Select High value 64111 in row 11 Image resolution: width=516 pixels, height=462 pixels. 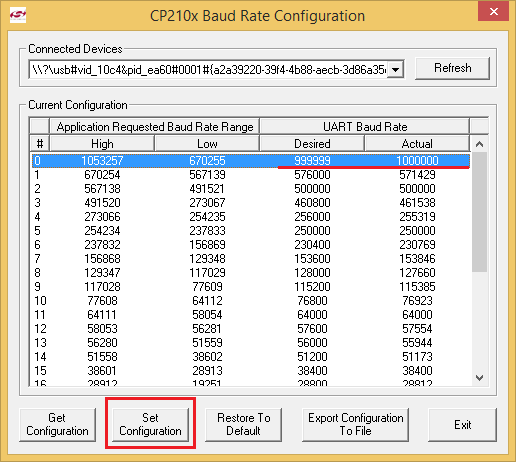click(102, 315)
